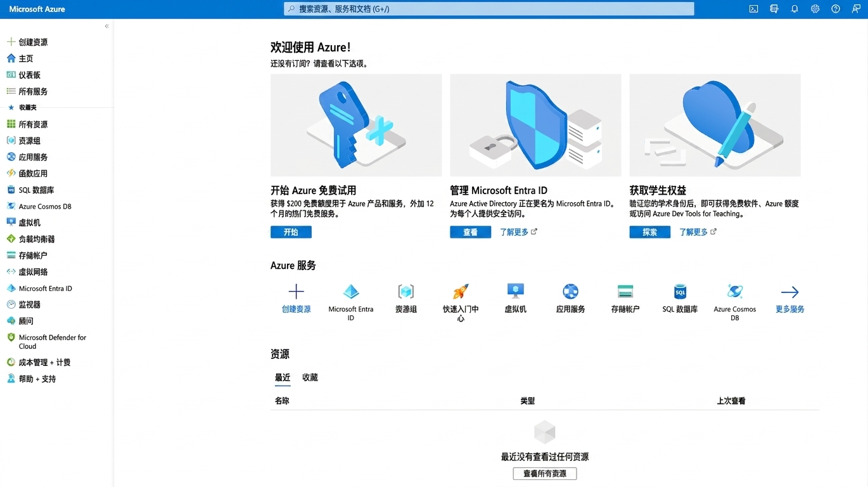
Task: Click 了解更多 link beside 查看 button
Action: pyautogui.click(x=518, y=232)
